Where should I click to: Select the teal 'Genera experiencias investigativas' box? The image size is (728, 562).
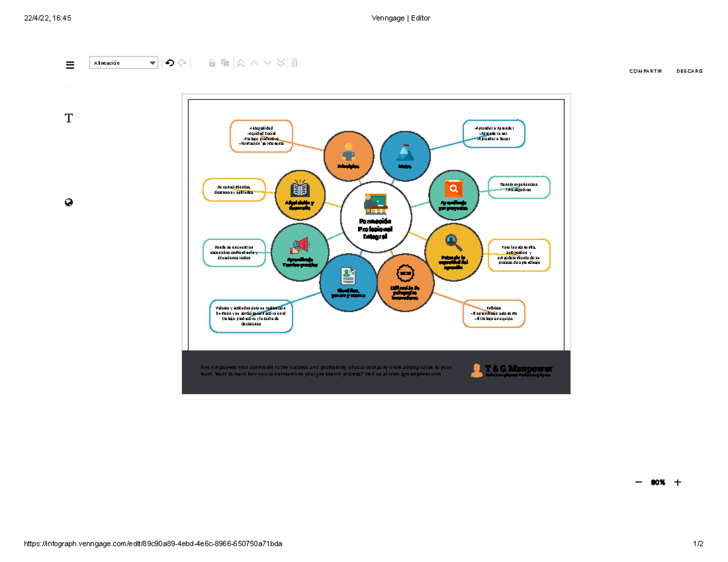pos(519,187)
